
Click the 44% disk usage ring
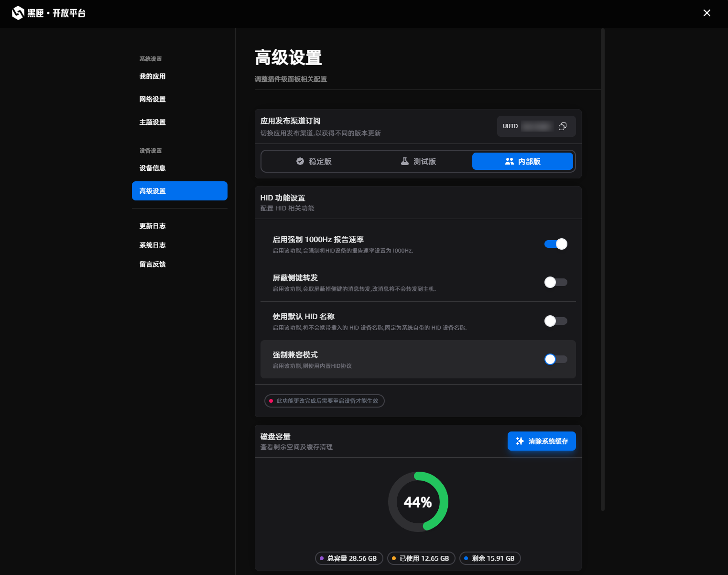418,502
